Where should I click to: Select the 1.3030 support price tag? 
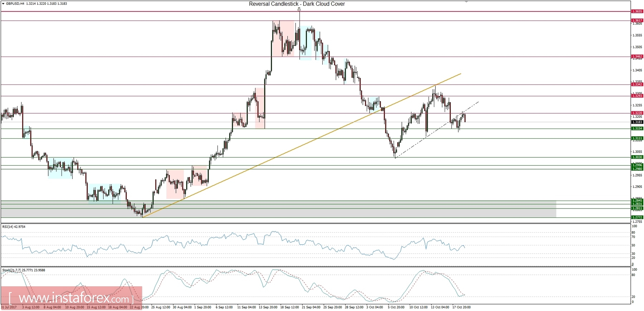point(637,157)
